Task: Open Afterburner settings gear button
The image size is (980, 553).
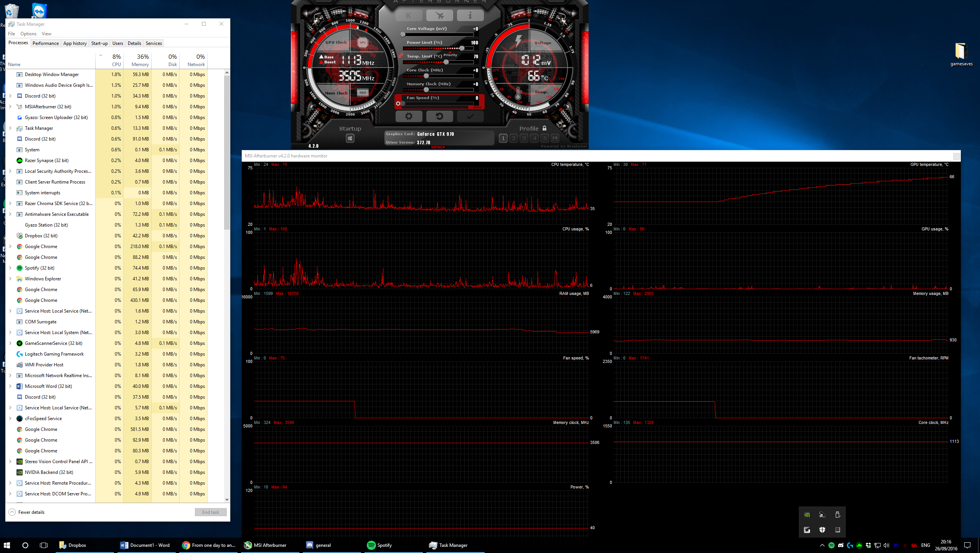Action: (x=409, y=116)
